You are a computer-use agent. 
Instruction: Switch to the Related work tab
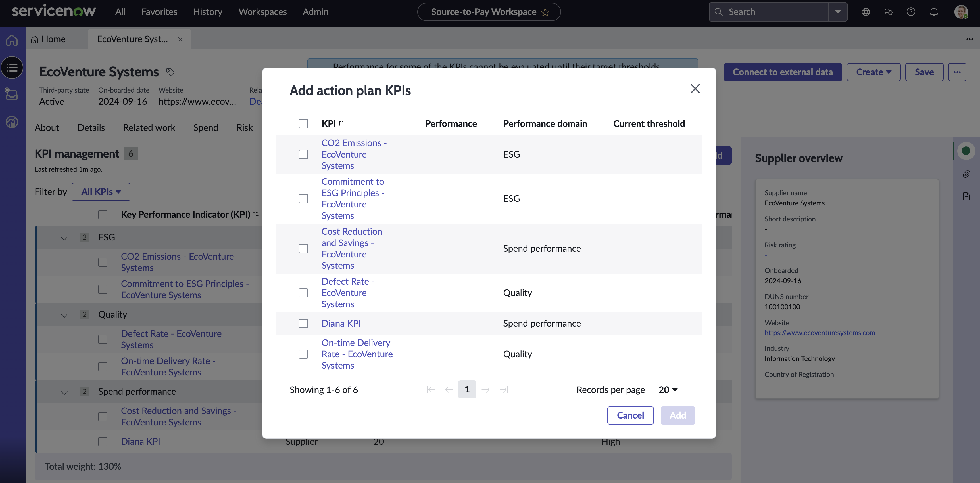149,127
